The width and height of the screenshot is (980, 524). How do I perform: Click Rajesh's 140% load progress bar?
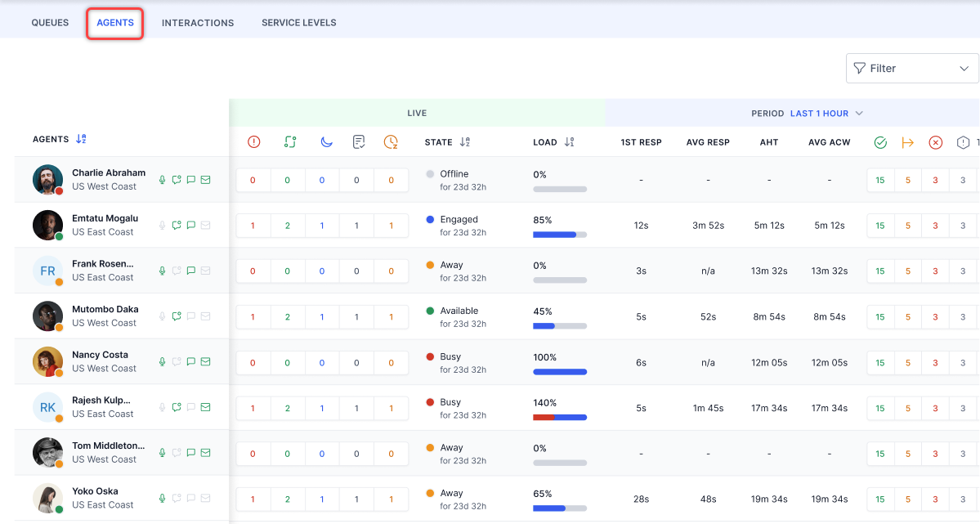(560, 417)
